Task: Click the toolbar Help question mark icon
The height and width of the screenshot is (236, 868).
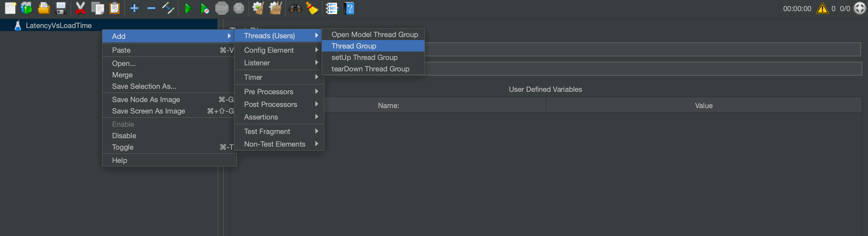Action: [349, 8]
